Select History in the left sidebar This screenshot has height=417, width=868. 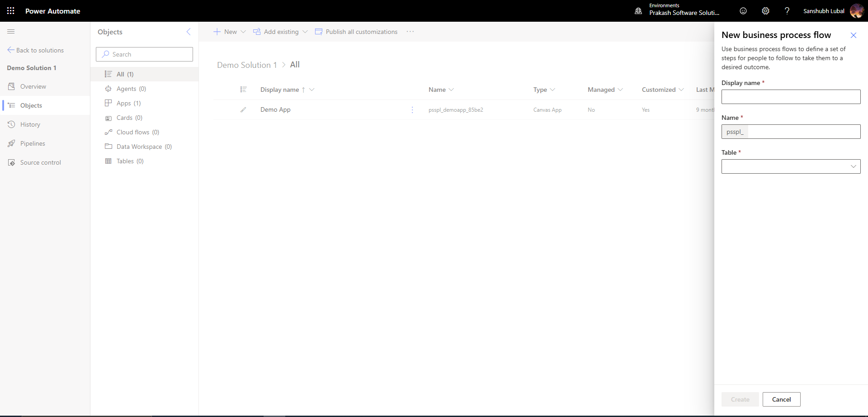(30, 124)
